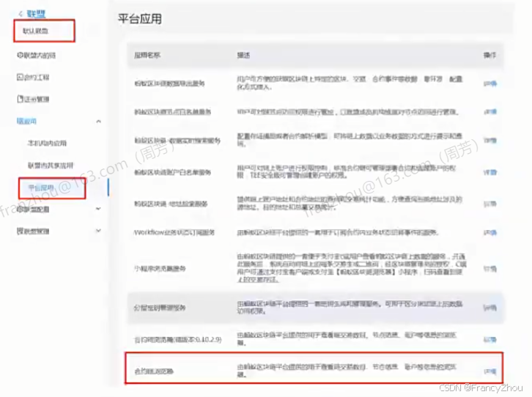The width and height of the screenshot is (532, 397).
Task: Click the 小程序浏览器服务 description text
Action: coord(352,268)
